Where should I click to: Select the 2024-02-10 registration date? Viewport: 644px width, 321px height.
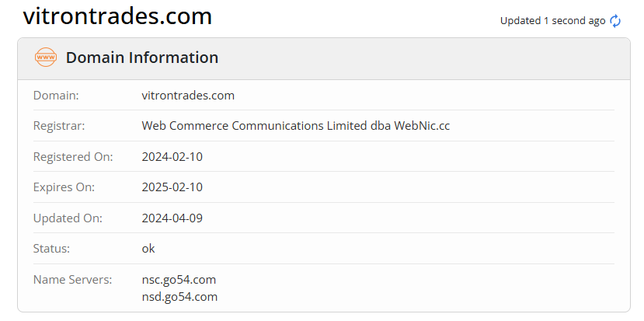pos(172,157)
